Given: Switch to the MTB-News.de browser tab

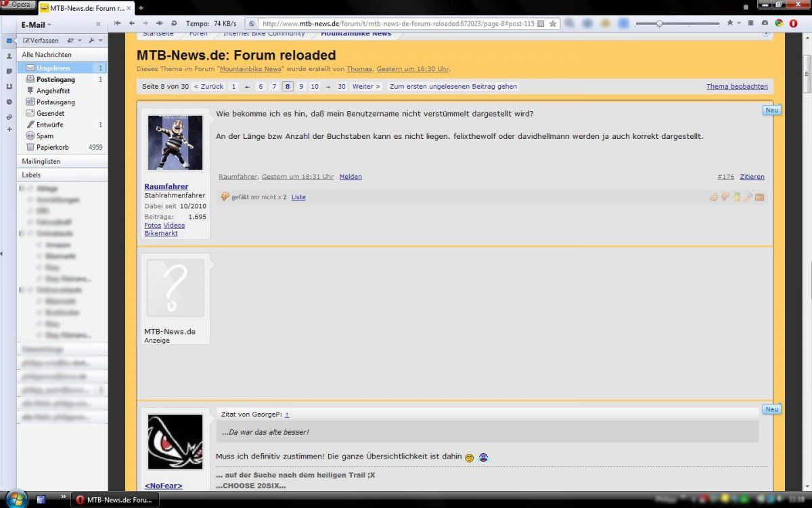Looking at the screenshot, I should point(85,8).
